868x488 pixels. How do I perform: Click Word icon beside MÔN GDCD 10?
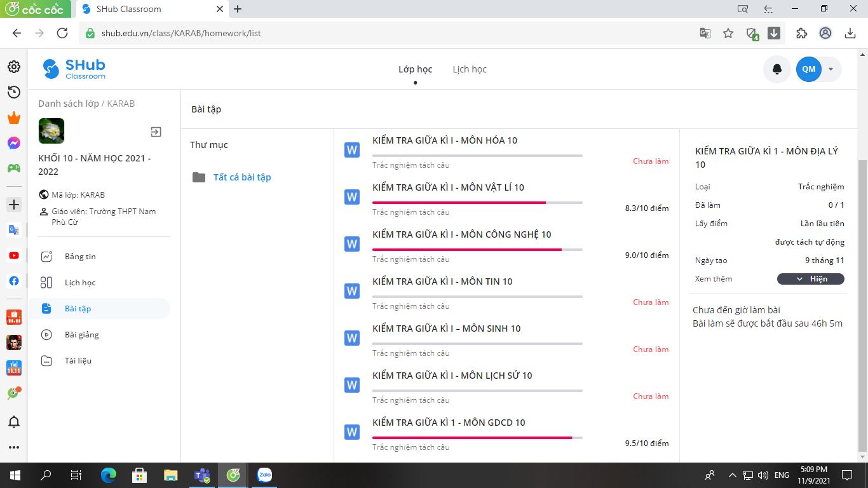pyautogui.click(x=352, y=432)
